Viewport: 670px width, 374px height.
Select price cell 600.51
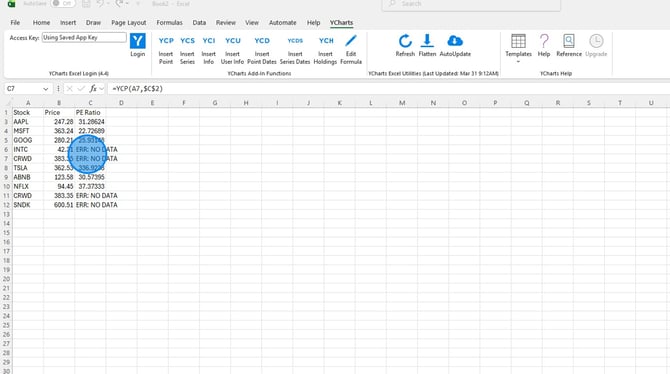59,205
